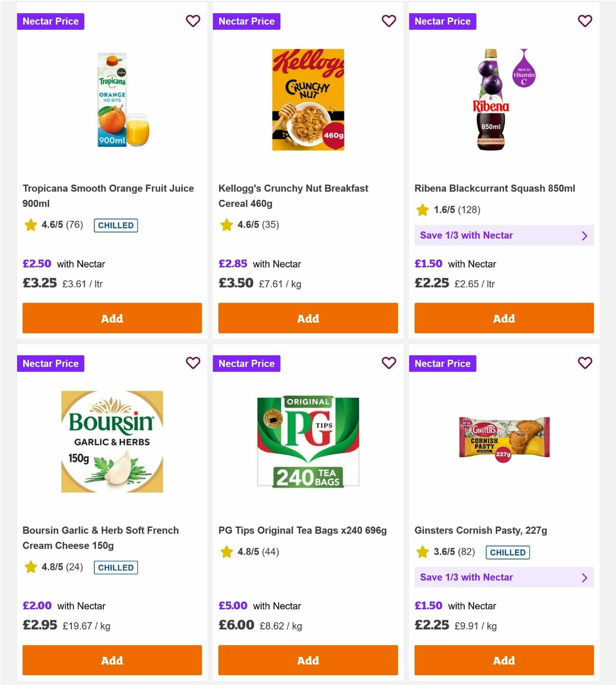Select the Nectar Price badge on Kellogg's cereal

[x=246, y=21]
